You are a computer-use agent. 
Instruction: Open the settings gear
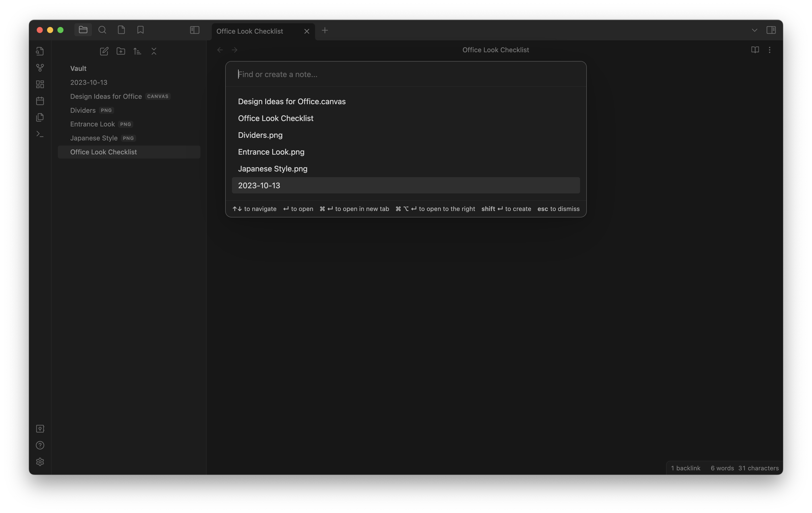(40, 462)
